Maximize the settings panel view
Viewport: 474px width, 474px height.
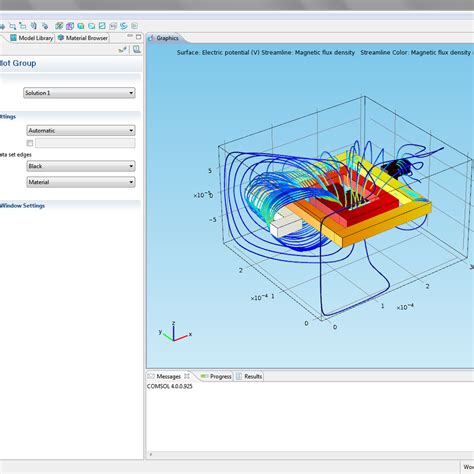click(x=138, y=37)
